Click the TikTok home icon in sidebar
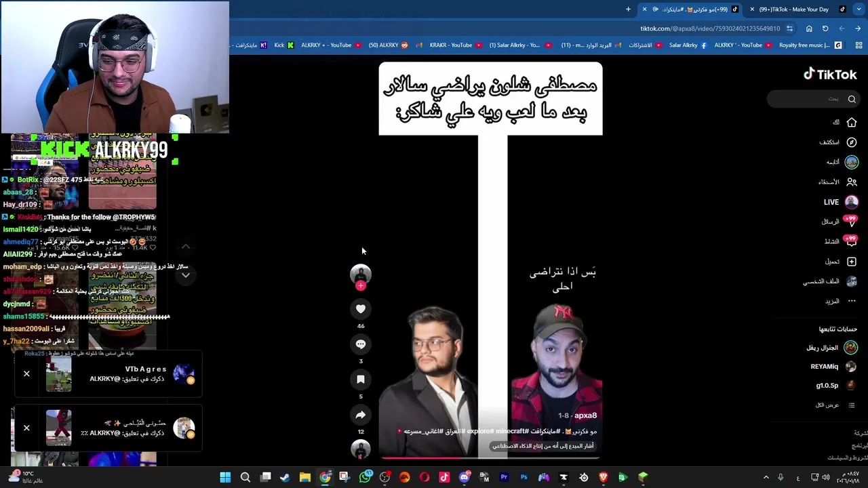 (852, 123)
